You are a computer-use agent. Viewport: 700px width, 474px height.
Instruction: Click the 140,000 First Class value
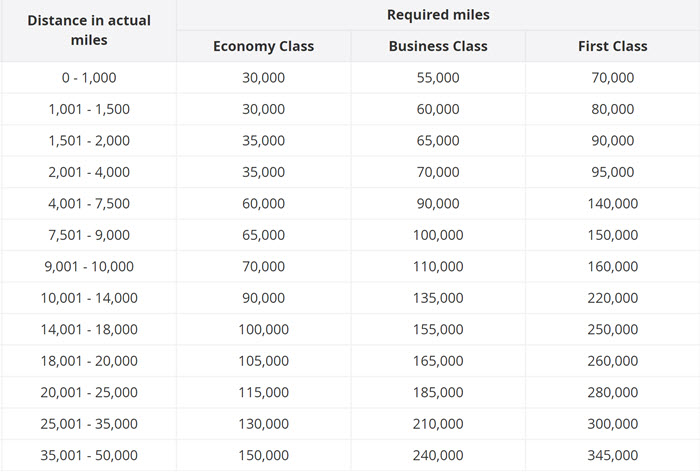tap(612, 204)
